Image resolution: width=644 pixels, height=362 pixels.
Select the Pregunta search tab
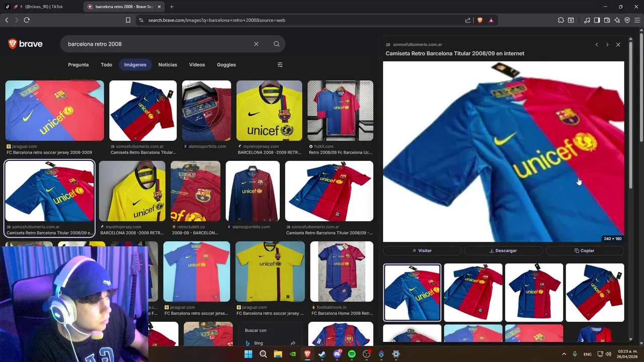78,65
